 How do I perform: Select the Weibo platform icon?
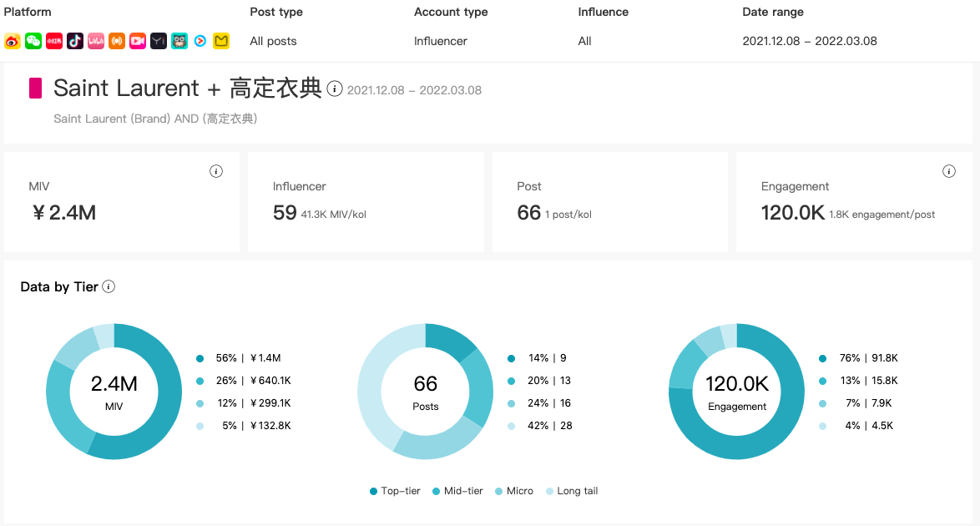[x=13, y=41]
